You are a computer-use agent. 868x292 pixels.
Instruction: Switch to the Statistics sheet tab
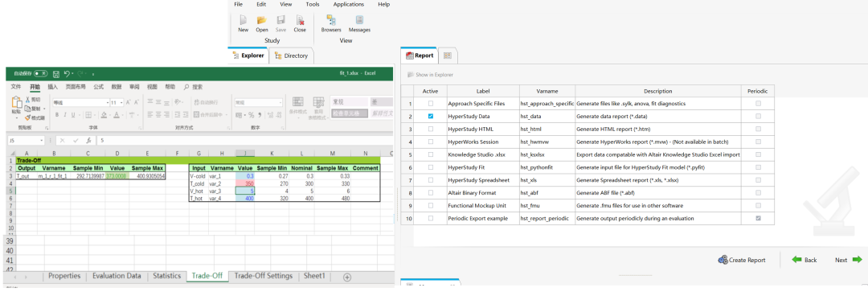[x=166, y=276]
